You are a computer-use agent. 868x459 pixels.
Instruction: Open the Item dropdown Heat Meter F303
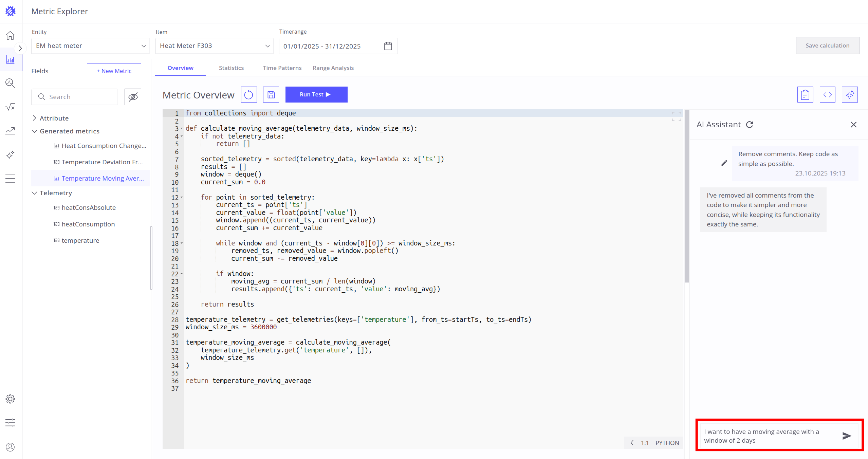click(215, 46)
